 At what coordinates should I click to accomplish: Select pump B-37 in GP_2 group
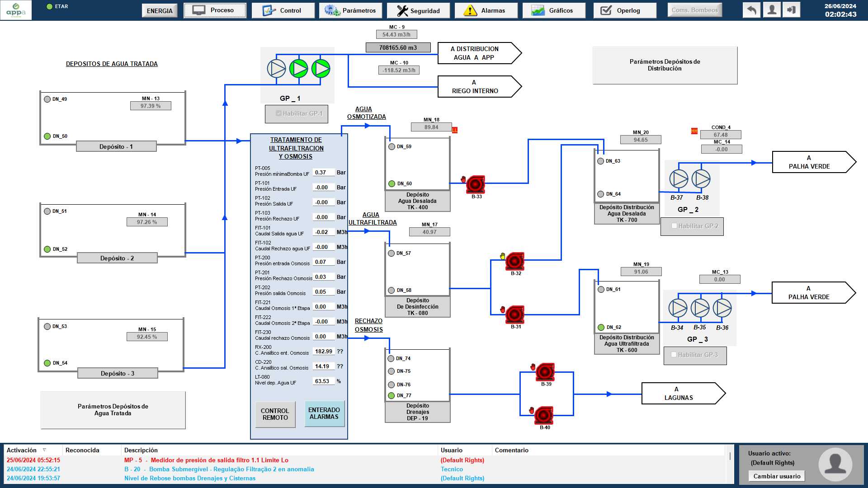coord(679,179)
